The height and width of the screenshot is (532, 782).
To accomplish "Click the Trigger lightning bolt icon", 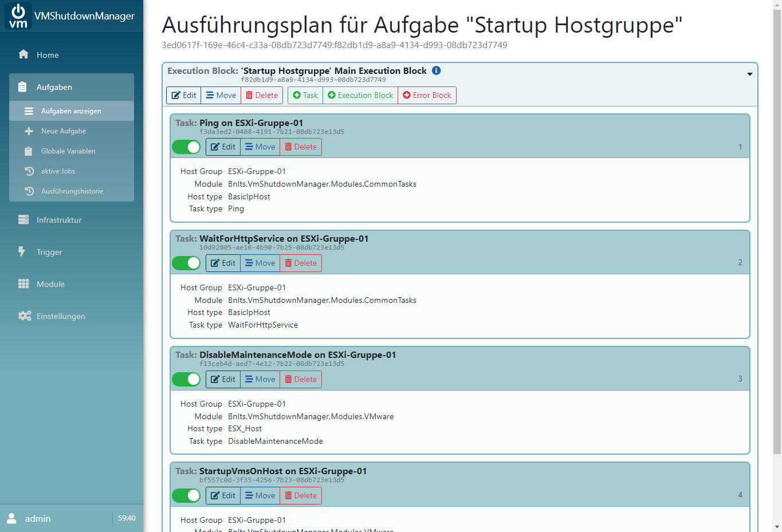I will tap(22, 251).
